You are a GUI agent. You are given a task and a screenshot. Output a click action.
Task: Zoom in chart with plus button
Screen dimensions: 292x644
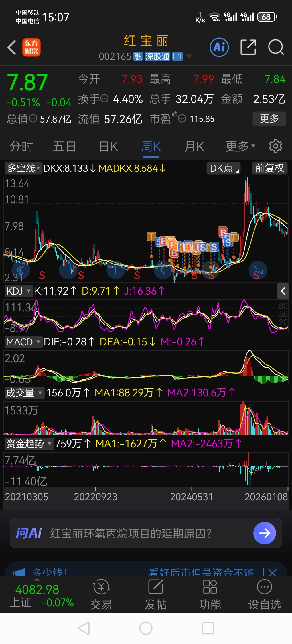[116, 270]
